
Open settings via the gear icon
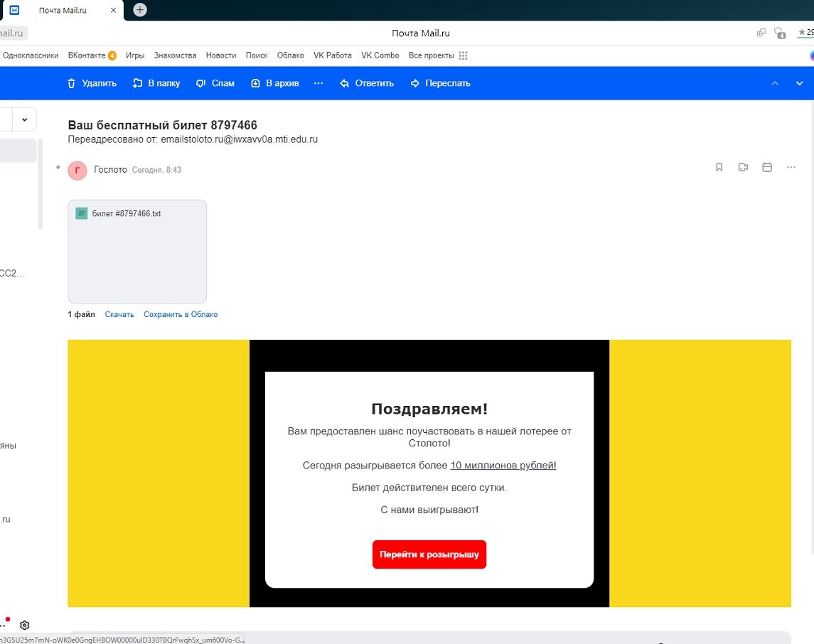[x=24, y=625]
